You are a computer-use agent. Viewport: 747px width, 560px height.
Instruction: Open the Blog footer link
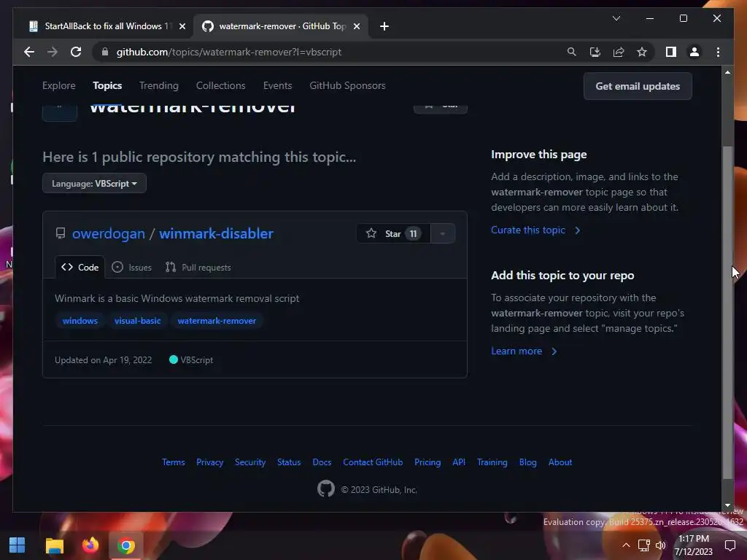528,462
